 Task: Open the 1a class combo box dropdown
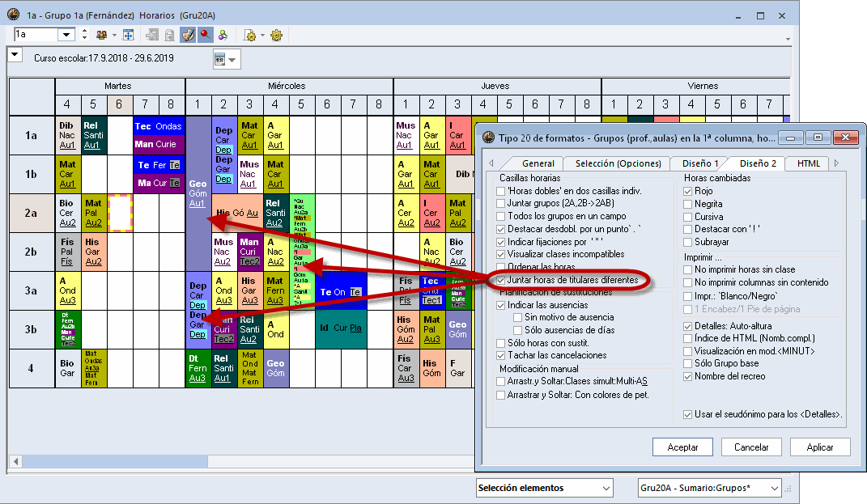pos(66,35)
